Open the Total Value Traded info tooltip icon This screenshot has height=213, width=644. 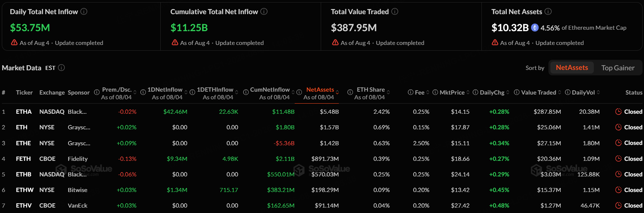point(395,12)
